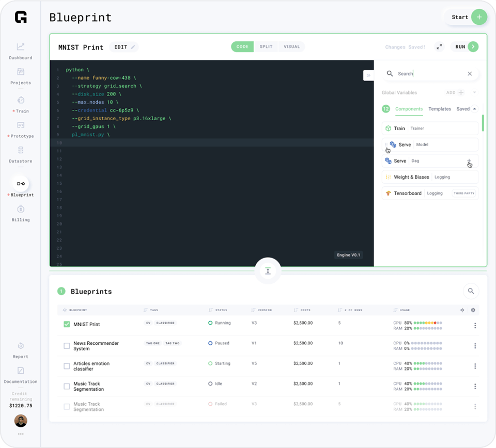Screen dimensions: 496x448
Task: Sort by the Status column header
Action: 218,310
